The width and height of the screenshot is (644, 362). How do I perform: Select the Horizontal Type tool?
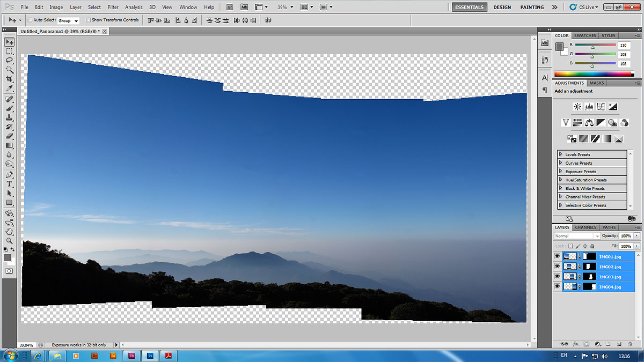coord(9,184)
